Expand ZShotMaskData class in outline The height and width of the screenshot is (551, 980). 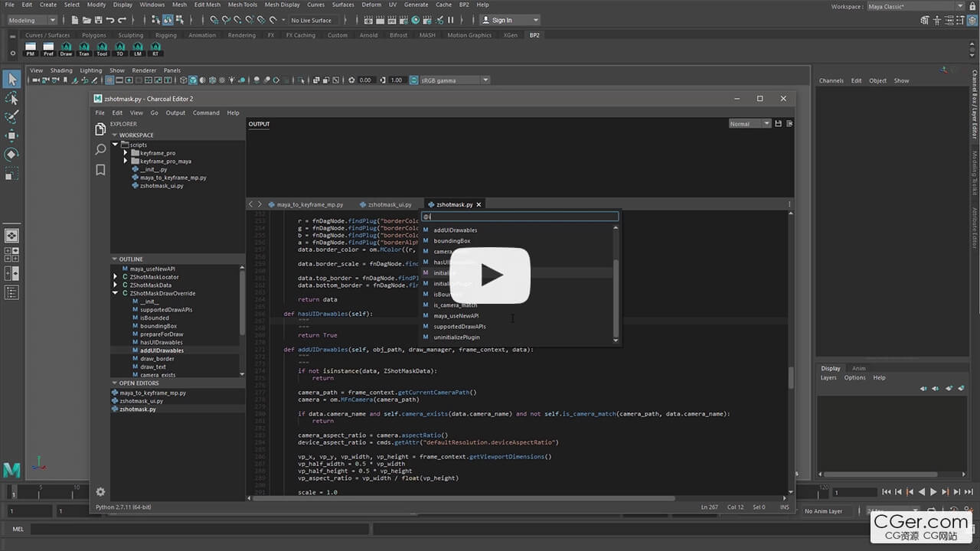click(116, 285)
